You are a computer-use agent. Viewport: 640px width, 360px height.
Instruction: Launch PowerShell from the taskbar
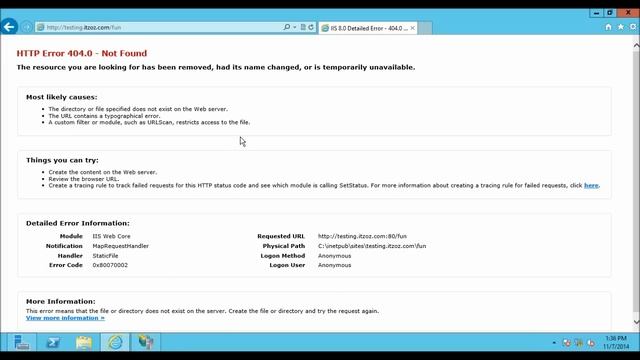coord(53,342)
